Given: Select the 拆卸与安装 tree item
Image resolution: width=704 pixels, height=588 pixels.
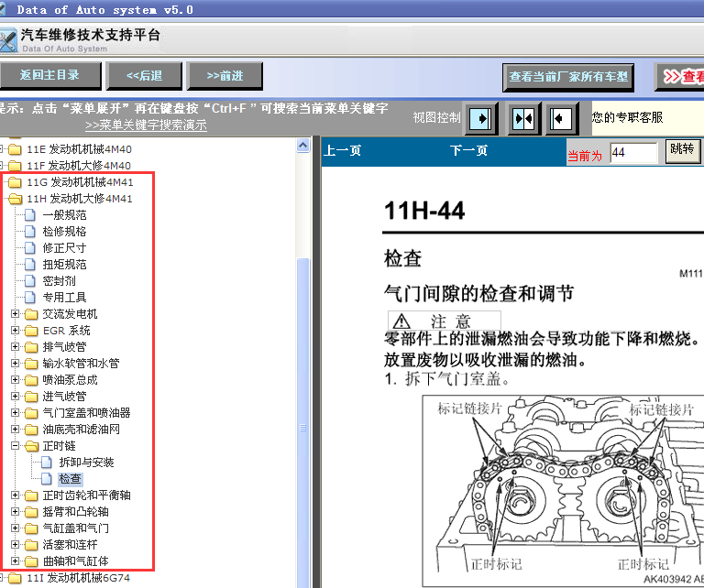Looking at the screenshot, I should [87, 462].
